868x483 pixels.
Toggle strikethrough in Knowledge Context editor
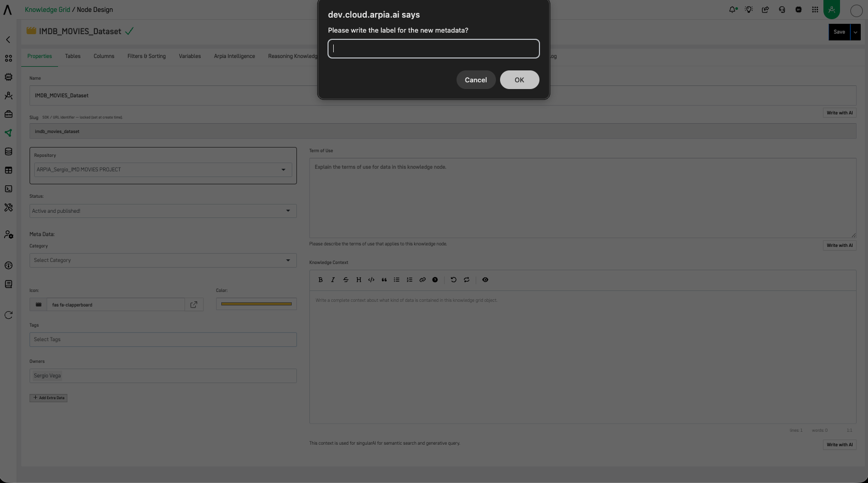pyautogui.click(x=346, y=280)
